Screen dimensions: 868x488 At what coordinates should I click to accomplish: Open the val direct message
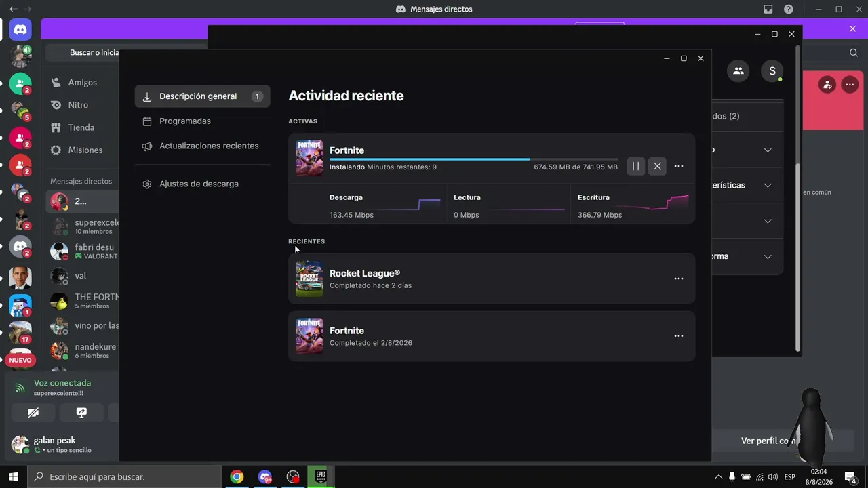(x=82, y=276)
